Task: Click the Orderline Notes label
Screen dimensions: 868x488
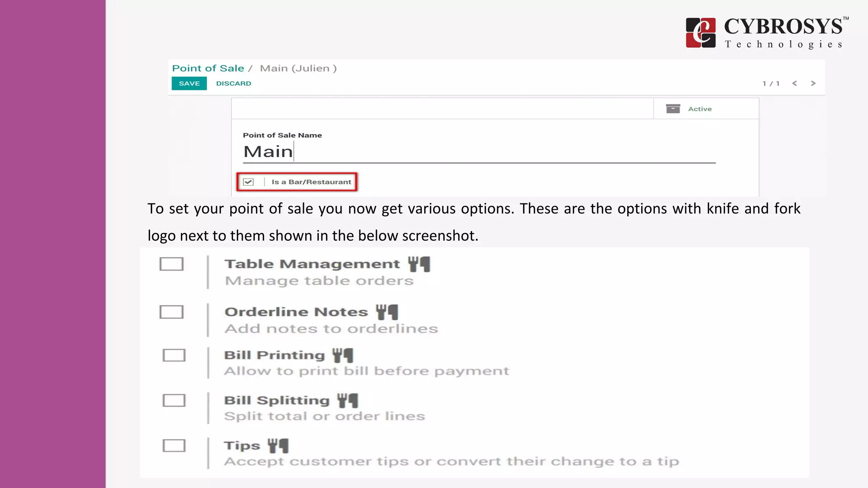Action: click(x=296, y=312)
